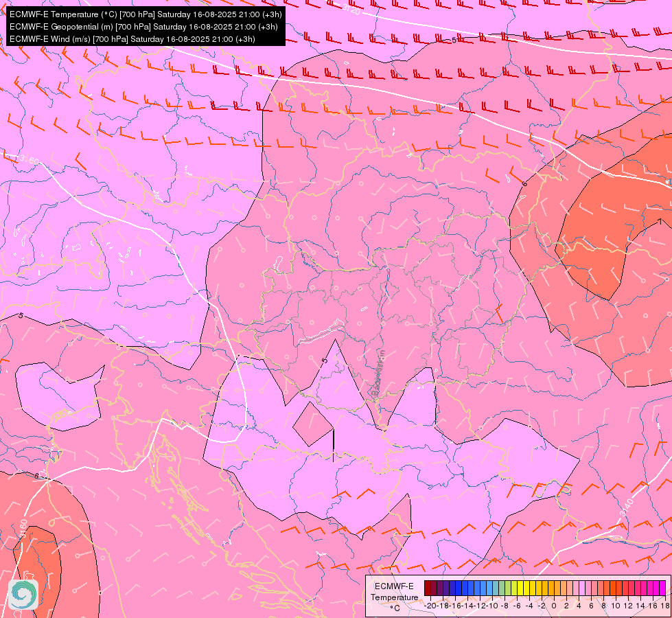Click the °C unit label in legend
Viewport: 672px width, 618px height.
[x=395, y=608]
